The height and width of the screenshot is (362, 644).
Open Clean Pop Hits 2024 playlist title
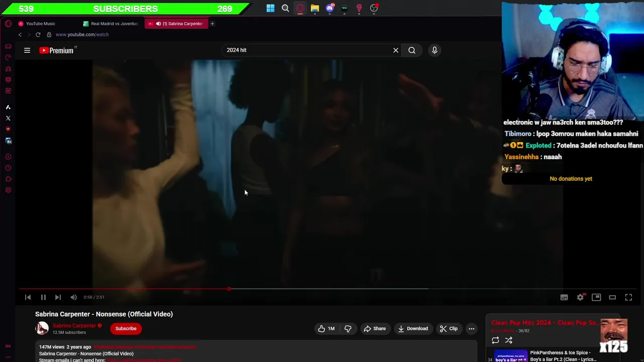(544, 323)
